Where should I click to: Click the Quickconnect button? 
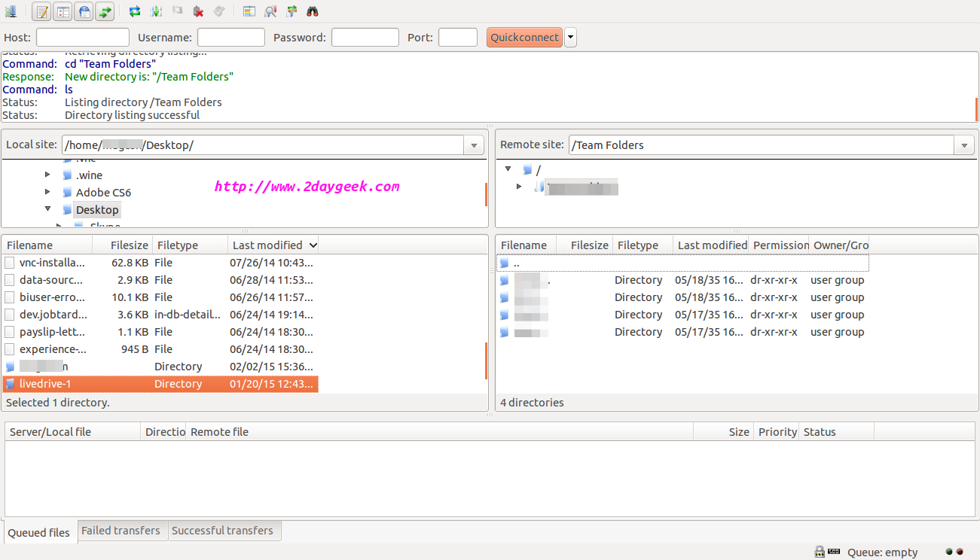(524, 38)
